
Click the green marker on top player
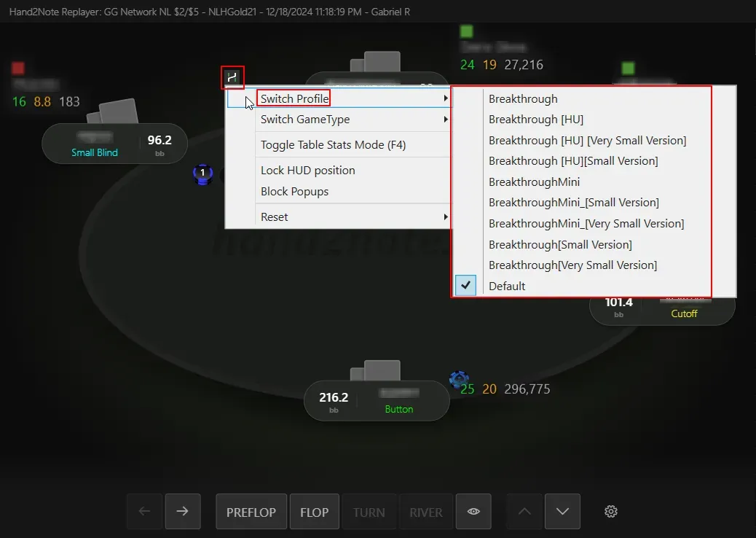coord(467,31)
